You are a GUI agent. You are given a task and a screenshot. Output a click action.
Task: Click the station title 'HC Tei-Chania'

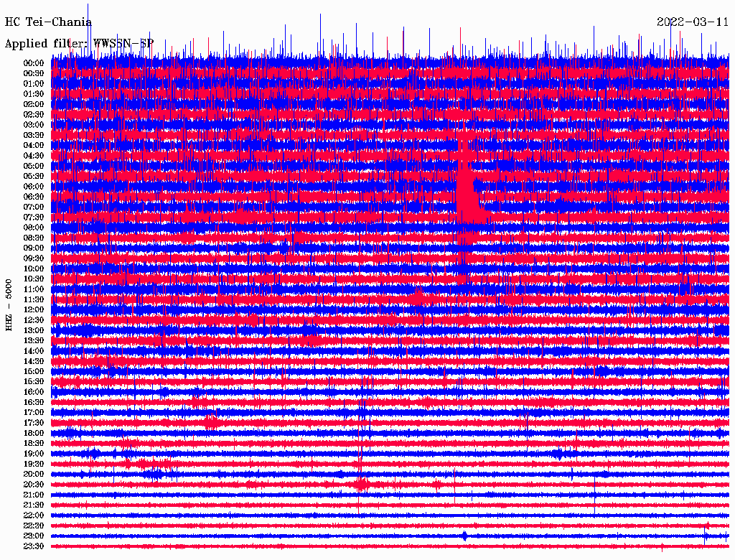pyautogui.click(x=48, y=22)
